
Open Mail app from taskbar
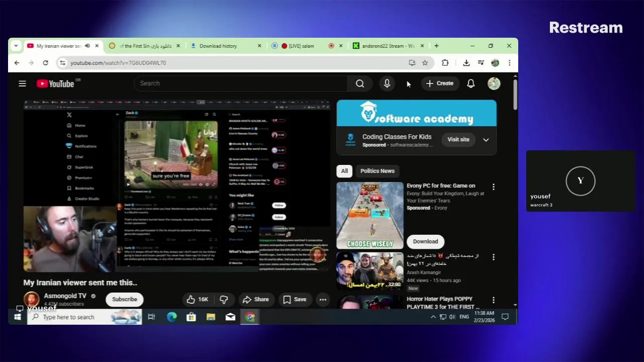pos(230,317)
